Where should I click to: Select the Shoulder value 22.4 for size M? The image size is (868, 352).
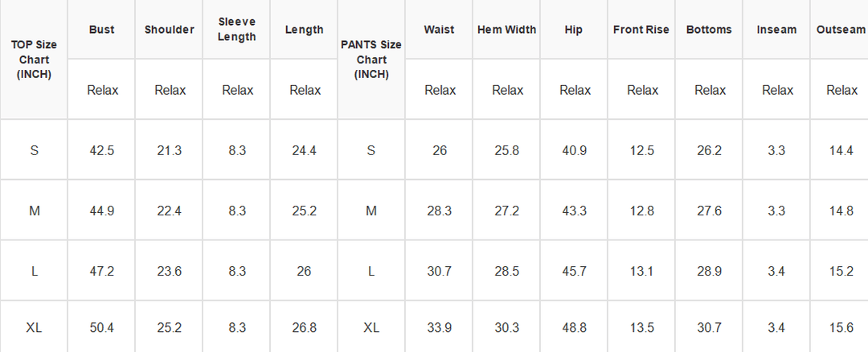(169, 211)
